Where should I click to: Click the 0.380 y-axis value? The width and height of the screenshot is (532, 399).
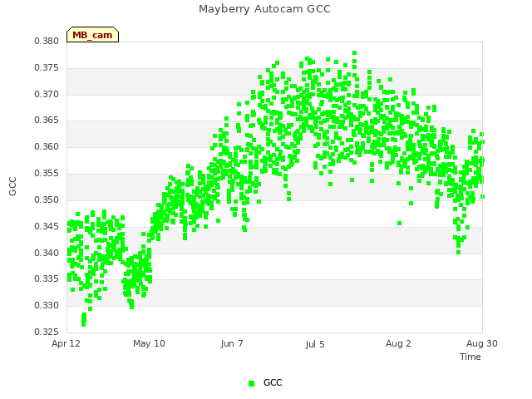47,41
